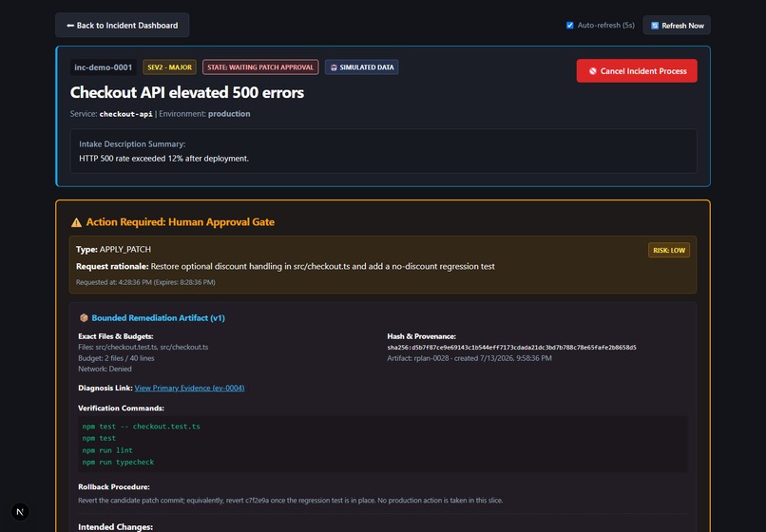Click the Request rationale text
The height and width of the screenshot is (532, 766).
285,266
